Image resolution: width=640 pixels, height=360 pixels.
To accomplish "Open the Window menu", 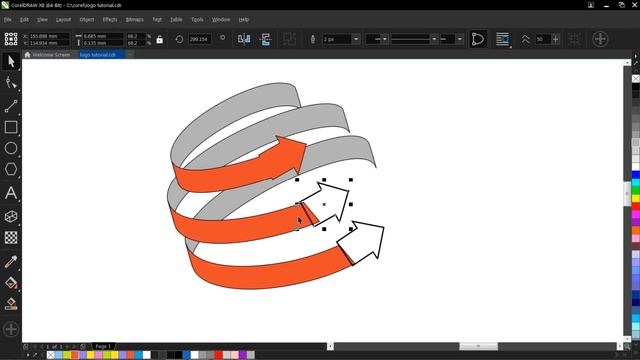I will click(221, 20).
